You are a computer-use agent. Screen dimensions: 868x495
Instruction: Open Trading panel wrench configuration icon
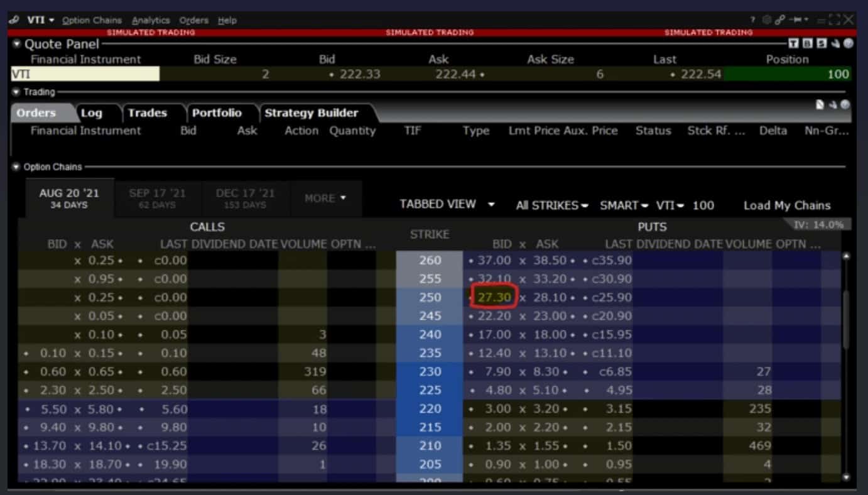tap(834, 105)
